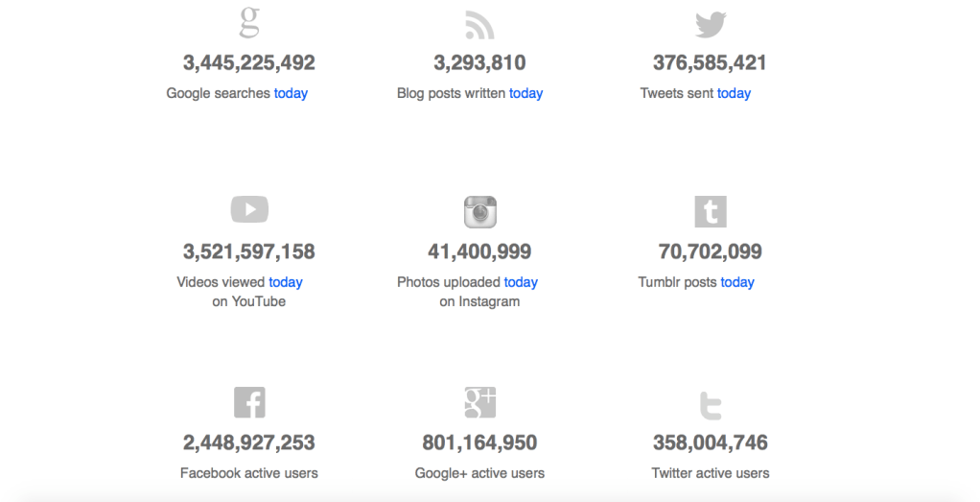Click the Tweets sent counter number
Viewport: 980px width, 502px height.
pyautogui.click(x=710, y=63)
